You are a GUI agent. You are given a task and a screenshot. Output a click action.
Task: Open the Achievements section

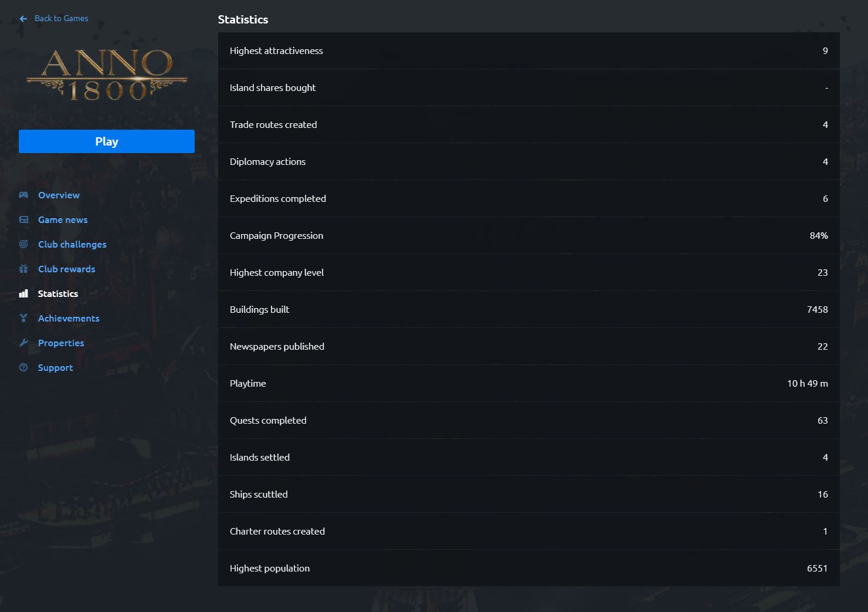[69, 318]
